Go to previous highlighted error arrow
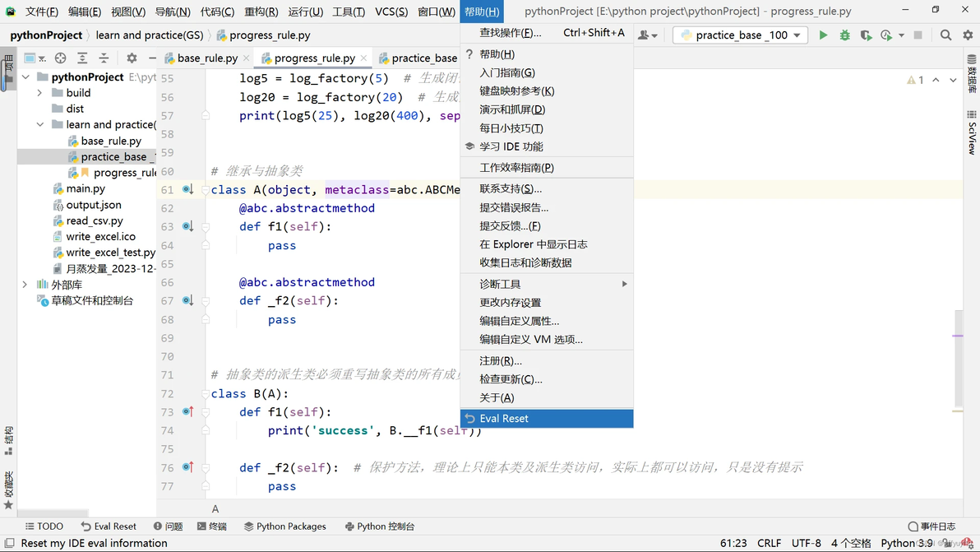980x552 pixels. pyautogui.click(x=936, y=80)
